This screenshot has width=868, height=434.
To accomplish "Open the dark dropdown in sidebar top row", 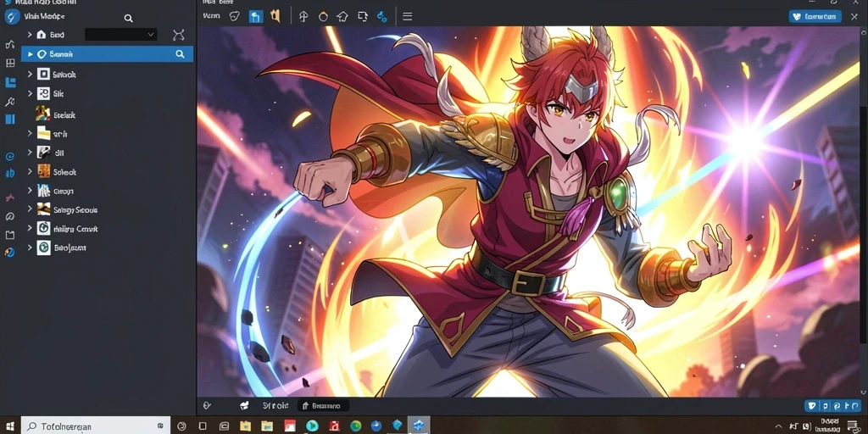I will pos(120,34).
